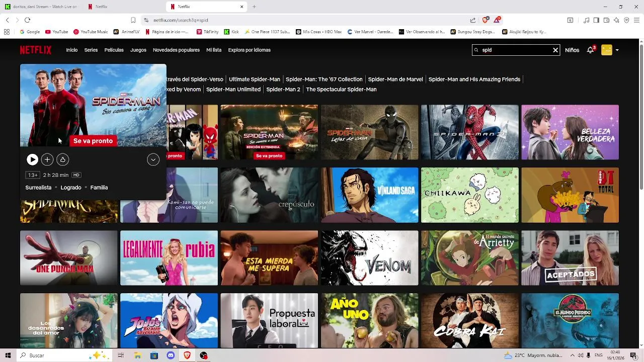Click the share icon in the address bar
This screenshot has height=362, width=644.
(x=473, y=20)
